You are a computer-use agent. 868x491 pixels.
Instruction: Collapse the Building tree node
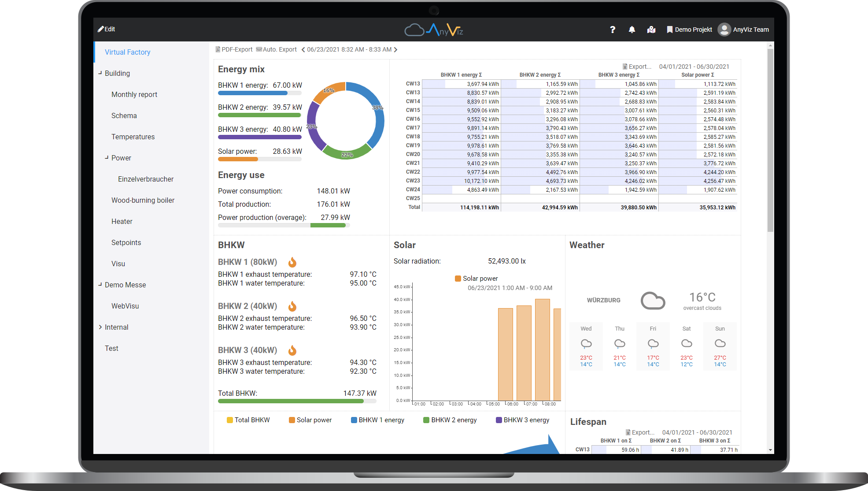pos(100,73)
